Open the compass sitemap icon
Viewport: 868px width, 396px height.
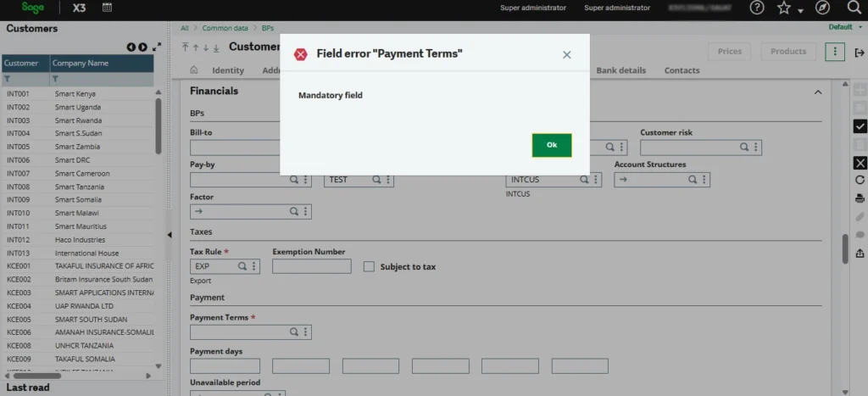[x=822, y=7]
